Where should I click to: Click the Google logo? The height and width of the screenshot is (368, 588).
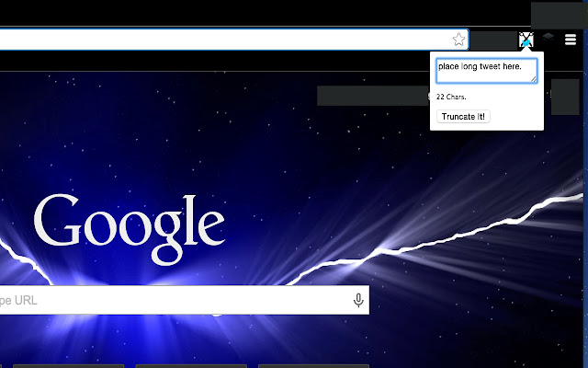click(x=130, y=228)
